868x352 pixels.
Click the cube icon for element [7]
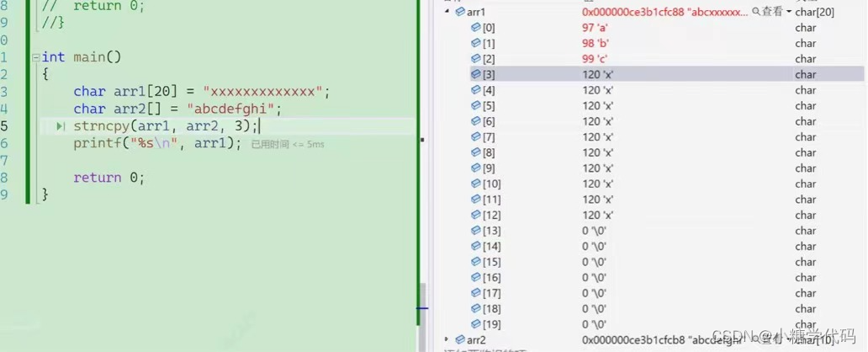475,136
